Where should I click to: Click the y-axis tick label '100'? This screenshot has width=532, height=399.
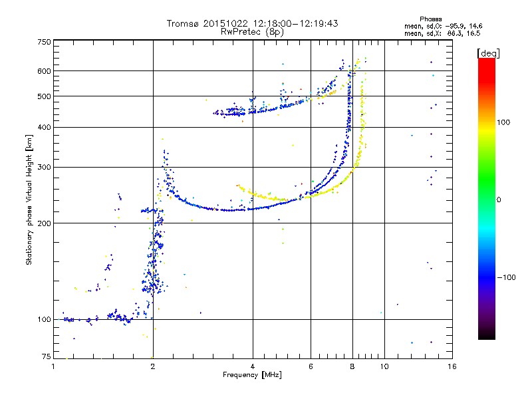click(45, 319)
